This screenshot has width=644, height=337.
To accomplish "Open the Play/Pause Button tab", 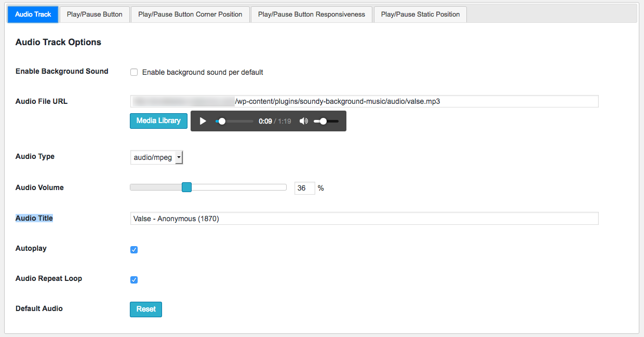I will [95, 15].
